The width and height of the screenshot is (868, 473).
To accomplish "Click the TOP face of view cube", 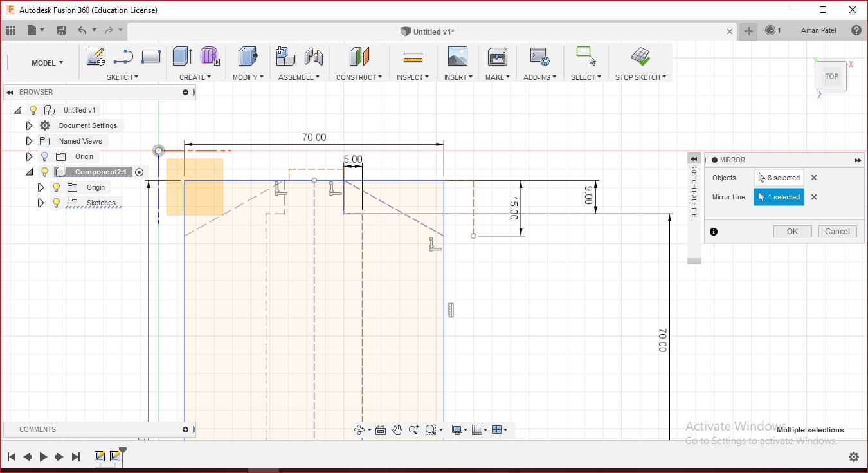I will tap(831, 77).
